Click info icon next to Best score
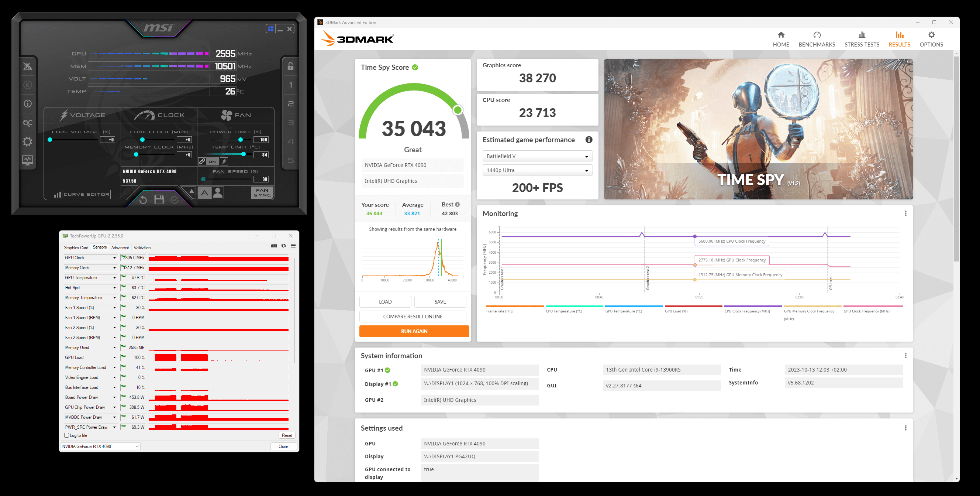Viewport: 980px width, 496px height. (457, 204)
